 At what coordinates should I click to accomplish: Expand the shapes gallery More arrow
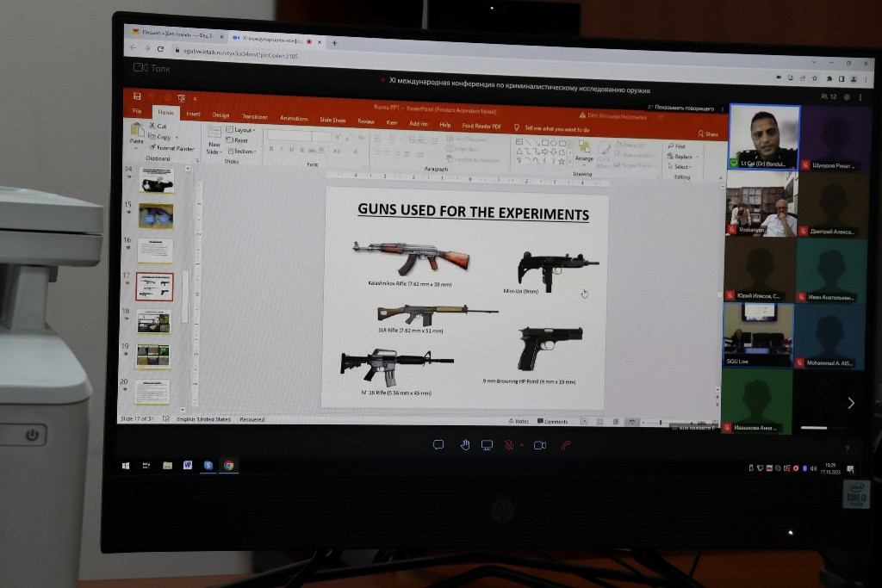point(570,162)
